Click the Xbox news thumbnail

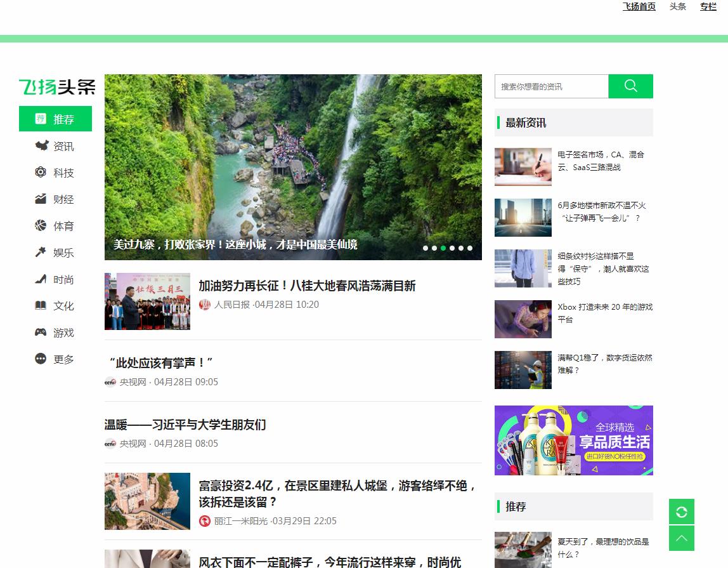523,319
